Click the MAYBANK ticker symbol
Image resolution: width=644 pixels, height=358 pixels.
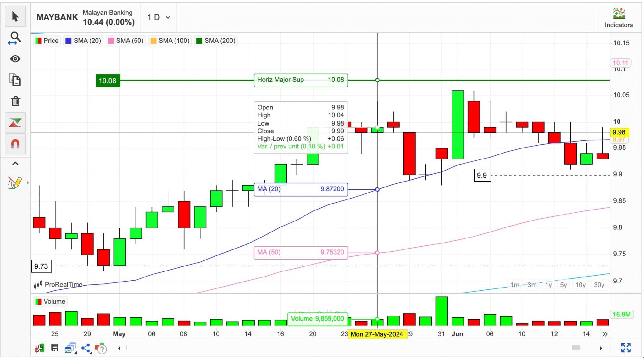pos(57,17)
